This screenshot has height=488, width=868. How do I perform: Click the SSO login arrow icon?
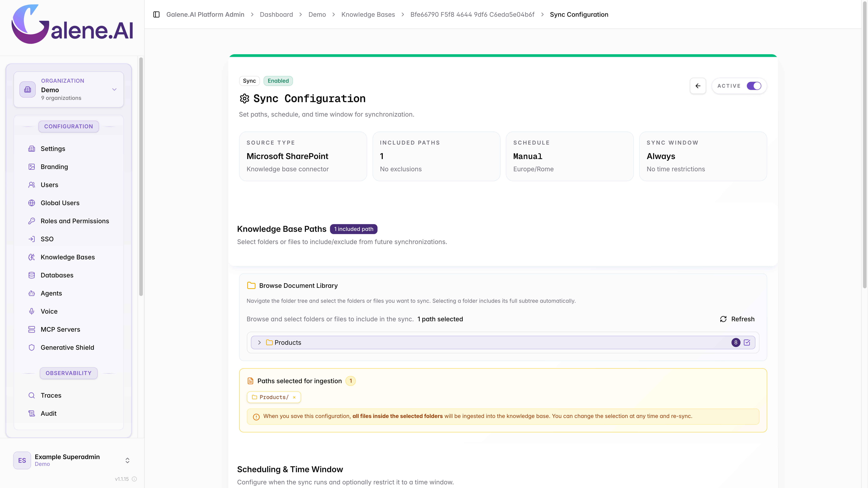[32, 239]
